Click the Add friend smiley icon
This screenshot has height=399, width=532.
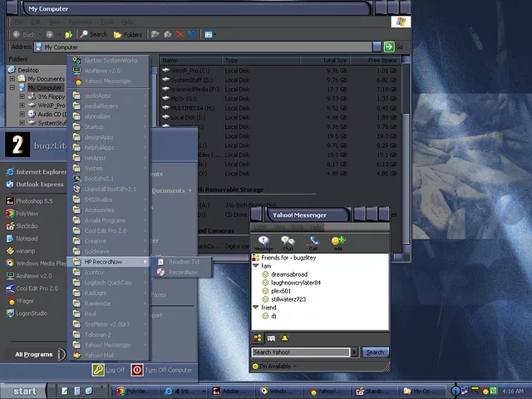click(338, 242)
